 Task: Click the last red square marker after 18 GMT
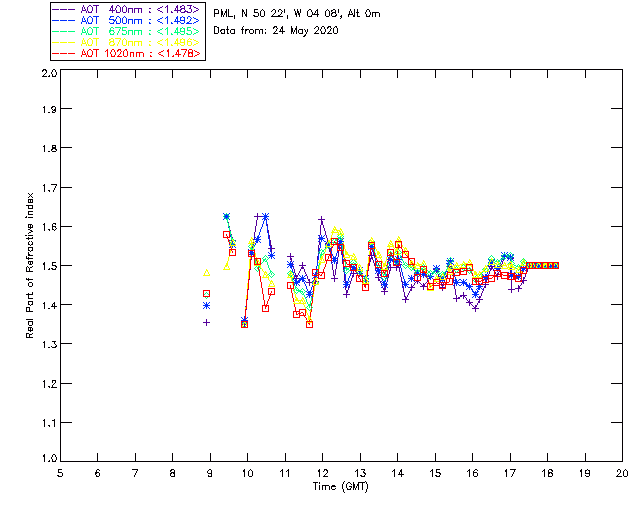point(556,265)
